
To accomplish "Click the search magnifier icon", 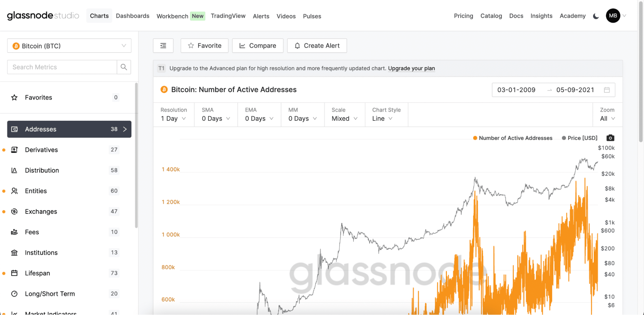I will click(x=124, y=67).
